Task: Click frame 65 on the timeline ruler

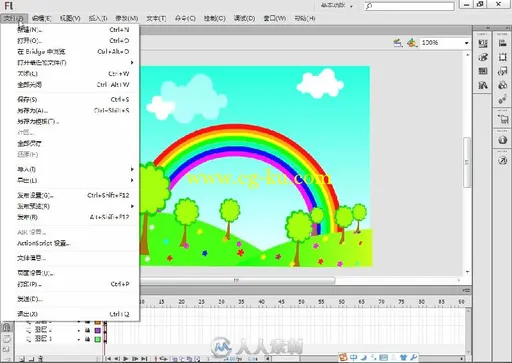Action: (361, 301)
